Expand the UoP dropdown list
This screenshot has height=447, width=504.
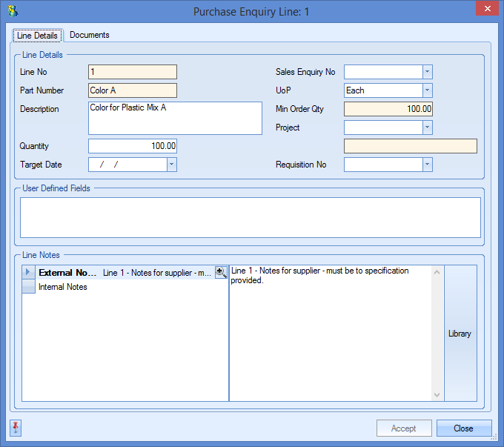pyautogui.click(x=427, y=90)
